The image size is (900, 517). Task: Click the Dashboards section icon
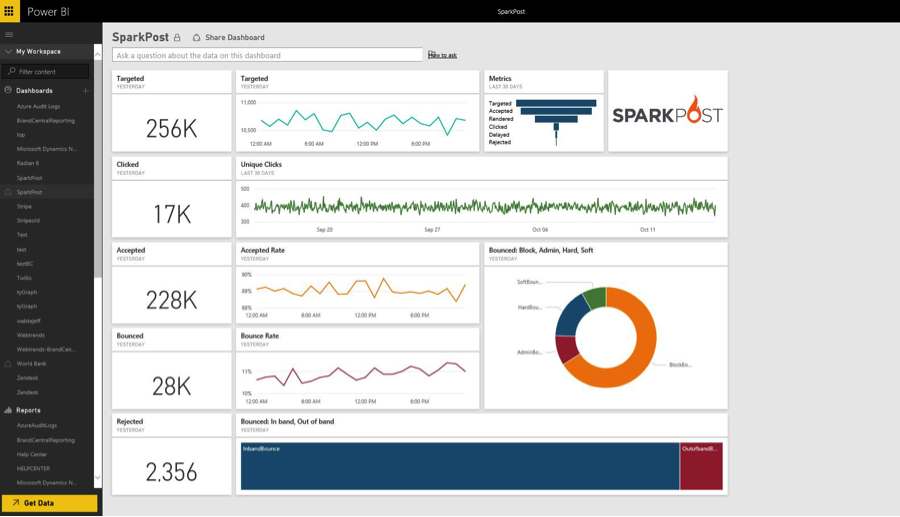click(8, 90)
